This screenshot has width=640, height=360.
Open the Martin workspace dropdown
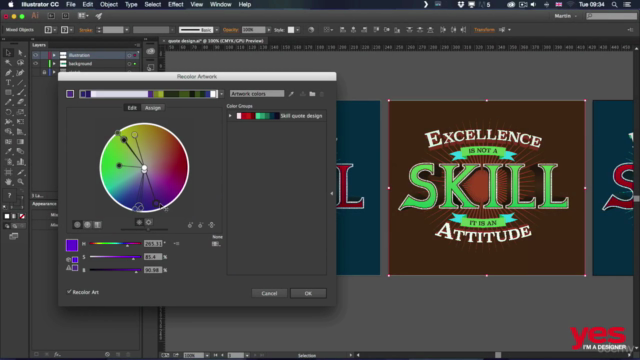(x=566, y=16)
